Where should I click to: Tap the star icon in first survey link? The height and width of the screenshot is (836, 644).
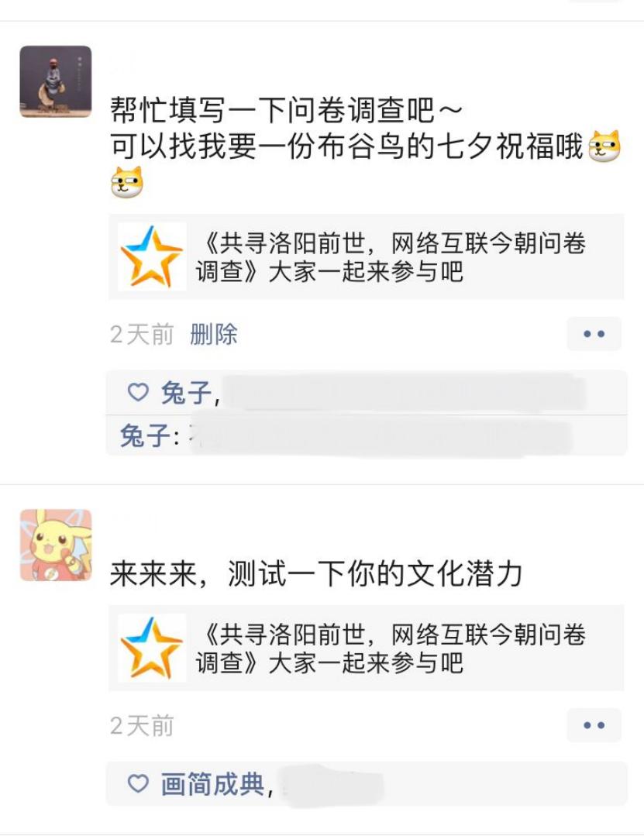[152, 256]
